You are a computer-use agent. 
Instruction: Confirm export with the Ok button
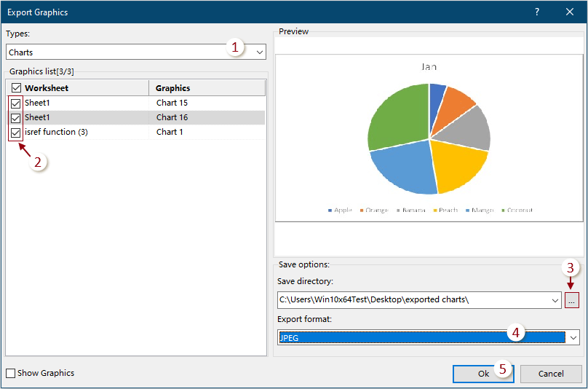pos(483,374)
